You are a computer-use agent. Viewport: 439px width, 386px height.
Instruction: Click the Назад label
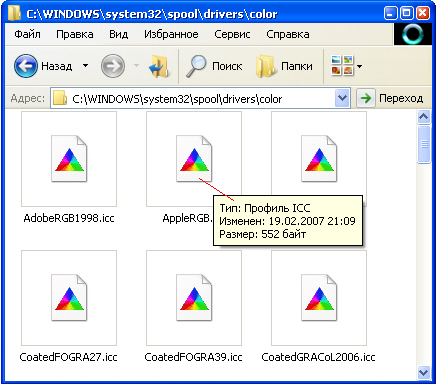(57, 66)
